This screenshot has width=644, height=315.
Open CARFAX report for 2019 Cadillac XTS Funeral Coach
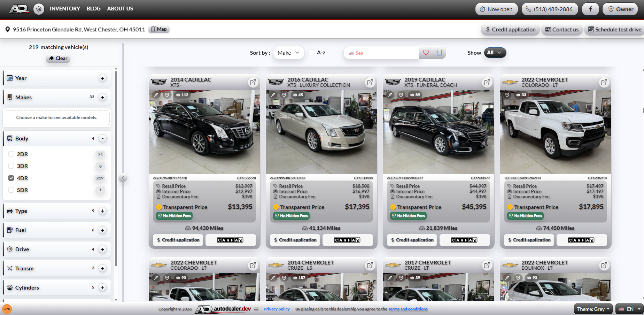pos(465,240)
